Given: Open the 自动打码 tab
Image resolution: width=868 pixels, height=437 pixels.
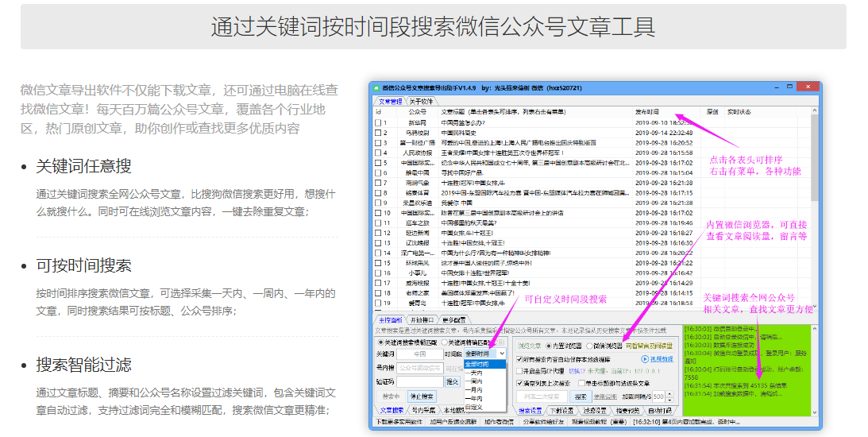Looking at the screenshot, I should point(659,411).
